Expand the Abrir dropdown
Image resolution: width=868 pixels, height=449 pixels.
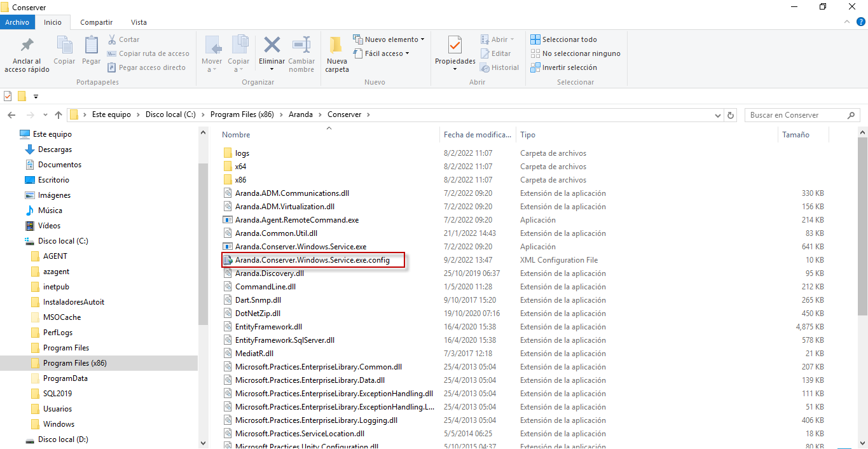pyautogui.click(x=513, y=39)
